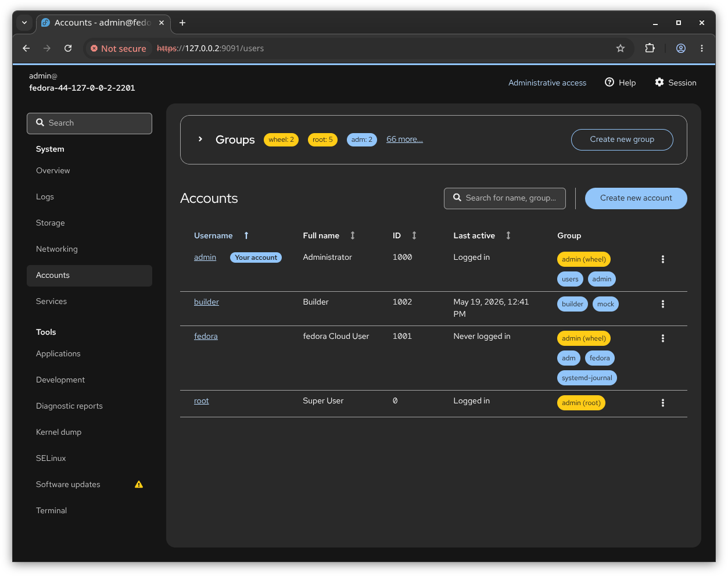Sort accounts by Last active arrows
The image size is (728, 576).
pos(508,235)
